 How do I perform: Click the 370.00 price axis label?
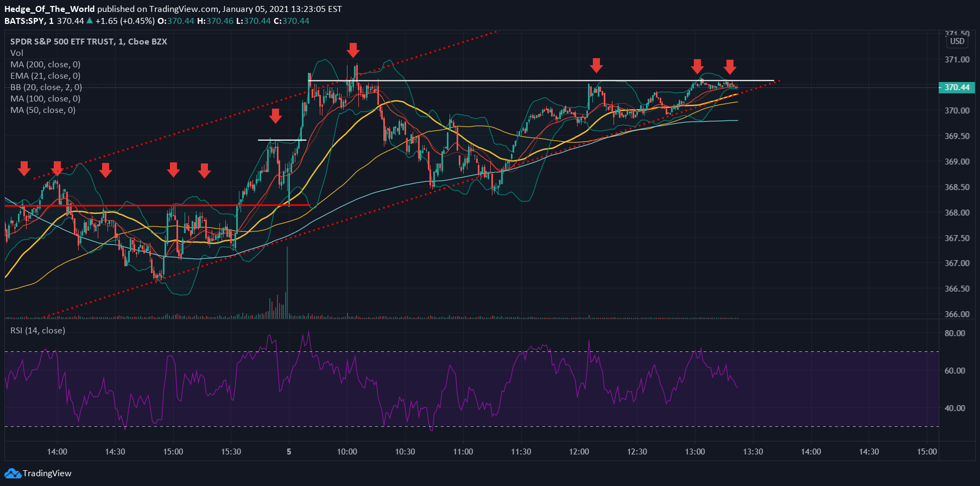coord(957,110)
